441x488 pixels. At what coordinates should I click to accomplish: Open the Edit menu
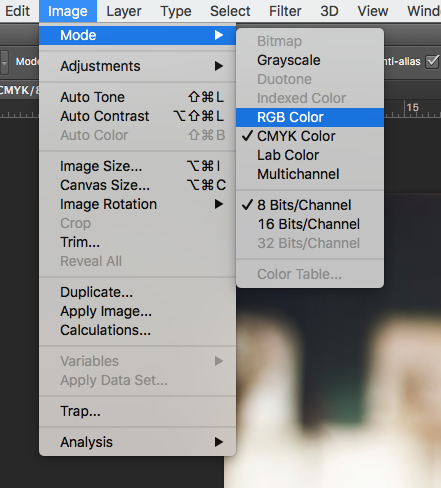coord(17,11)
